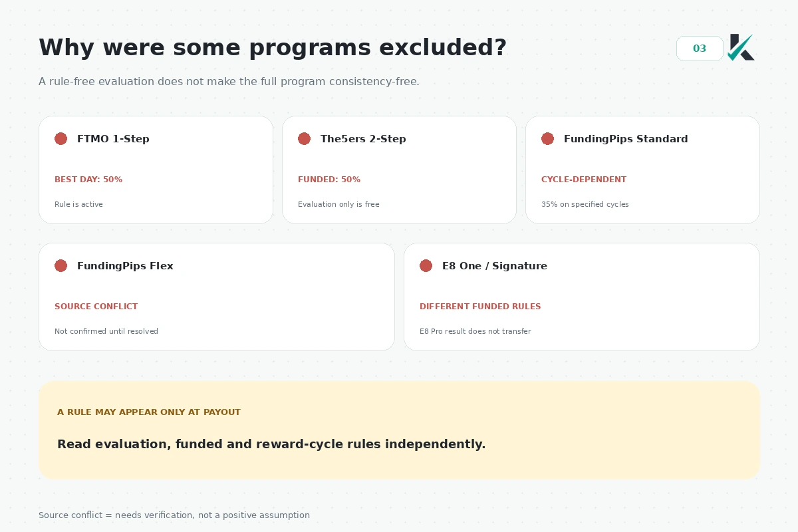Click the FundingPips Flex card title
This screenshot has height=532, width=798.
click(125, 266)
